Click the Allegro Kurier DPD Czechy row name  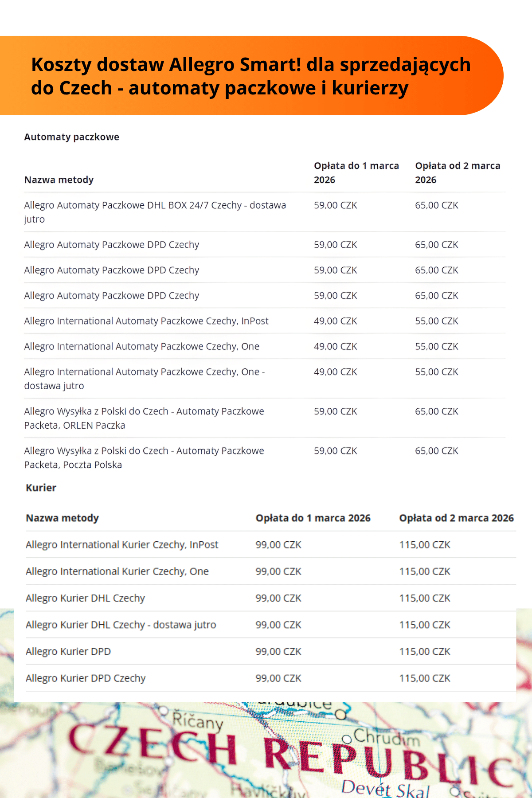click(86, 678)
